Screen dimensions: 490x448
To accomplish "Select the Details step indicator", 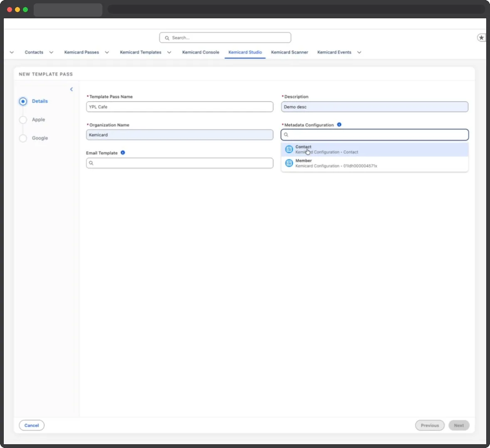I will coord(23,101).
